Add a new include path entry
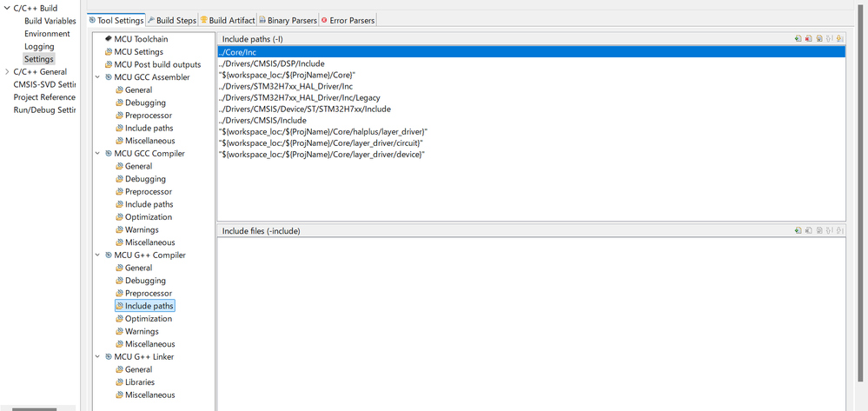868x411 pixels. click(x=798, y=39)
